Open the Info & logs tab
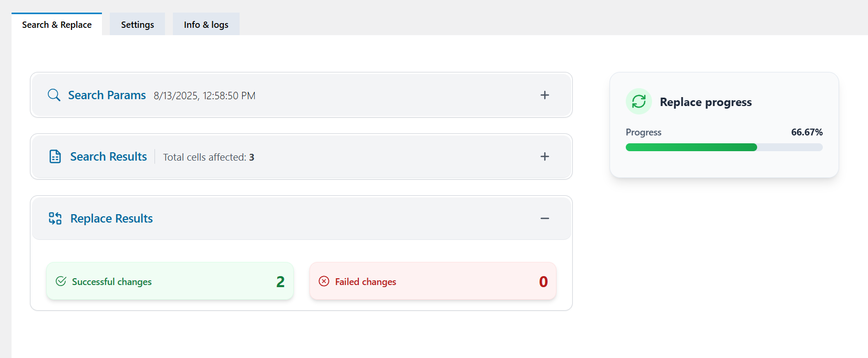This screenshot has height=358, width=868. (205, 24)
